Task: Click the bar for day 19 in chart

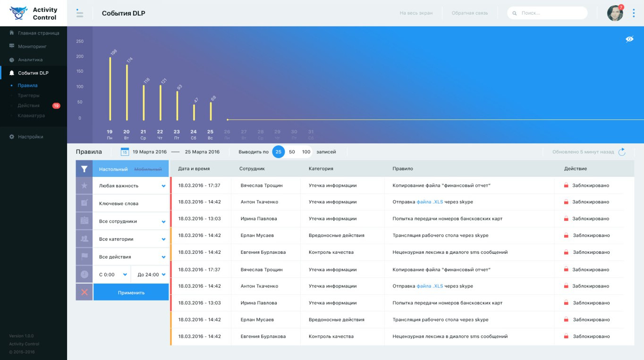Action: pos(110,89)
